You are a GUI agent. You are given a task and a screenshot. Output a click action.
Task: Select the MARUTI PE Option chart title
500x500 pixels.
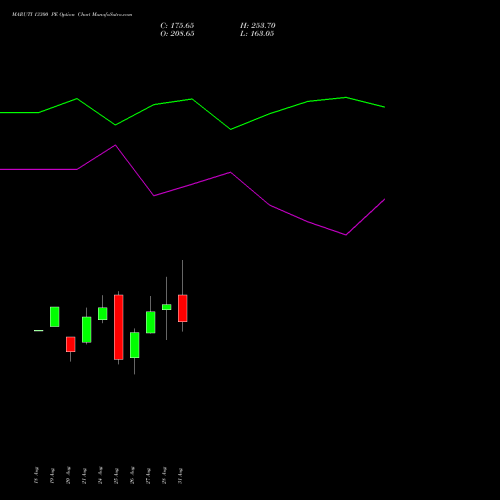point(72,14)
